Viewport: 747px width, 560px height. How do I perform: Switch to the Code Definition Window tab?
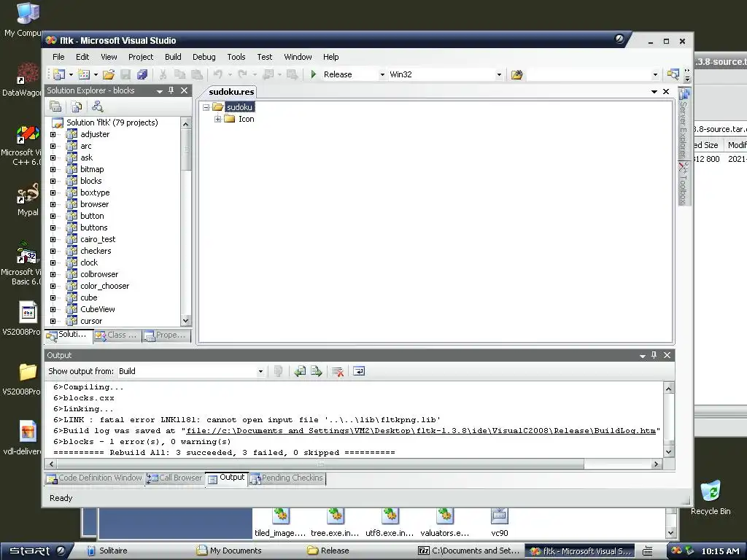point(94,478)
